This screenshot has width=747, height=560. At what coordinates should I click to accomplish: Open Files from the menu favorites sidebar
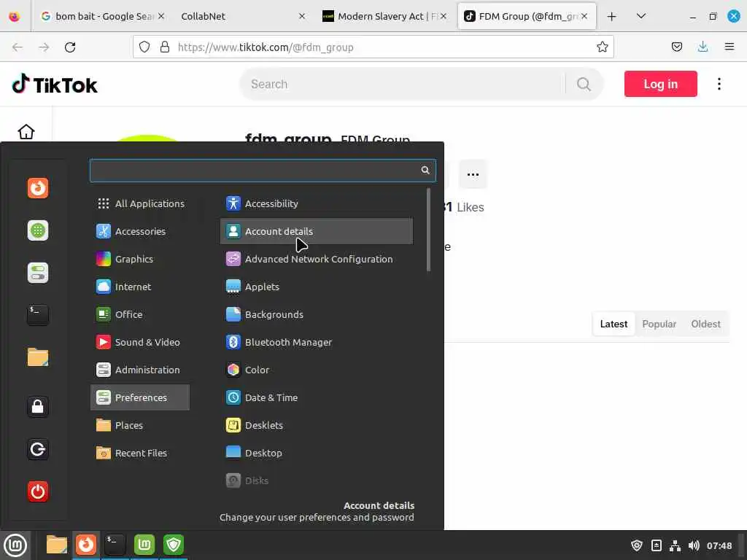click(38, 357)
